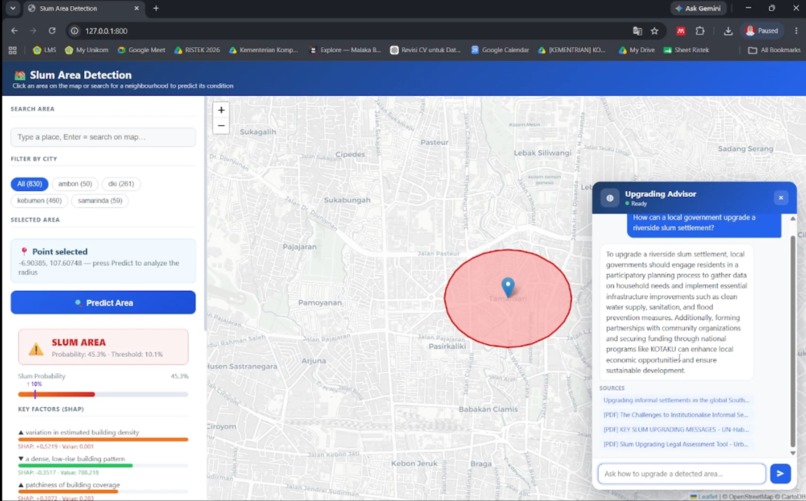Image resolution: width=806 pixels, height=501 pixels.
Task: Go back in browser history
Action: point(14,31)
